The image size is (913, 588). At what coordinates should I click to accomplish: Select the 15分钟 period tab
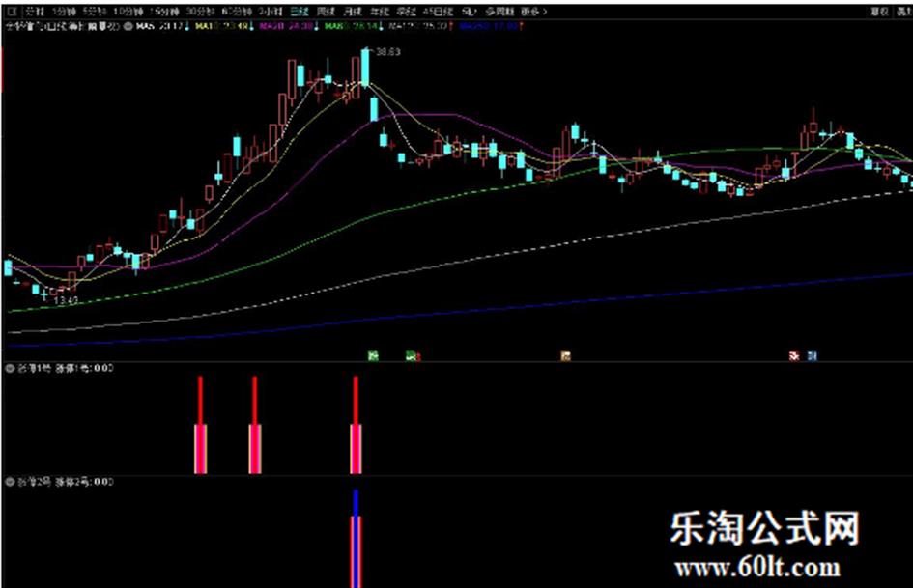[x=164, y=11]
